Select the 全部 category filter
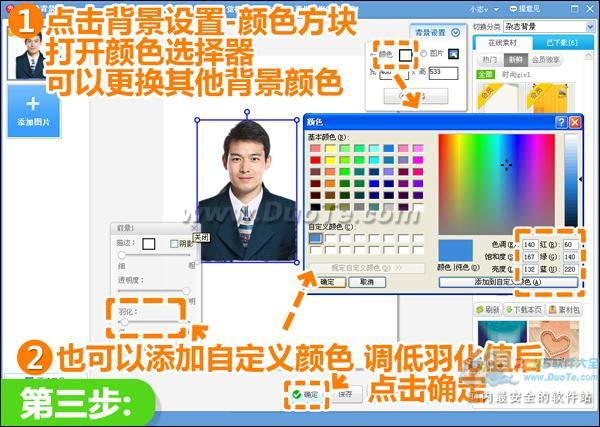This screenshot has height=427, width=600. pyautogui.click(x=486, y=74)
